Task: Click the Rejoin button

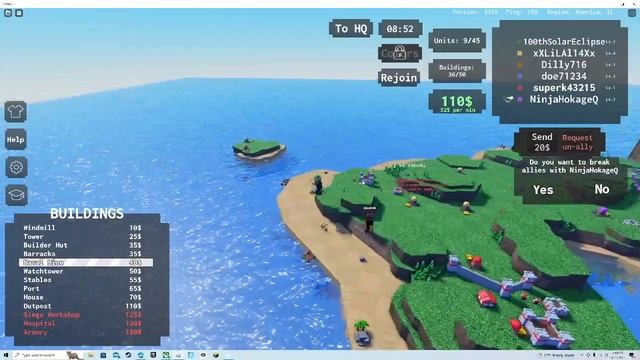Action: click(x=399, y=78)
